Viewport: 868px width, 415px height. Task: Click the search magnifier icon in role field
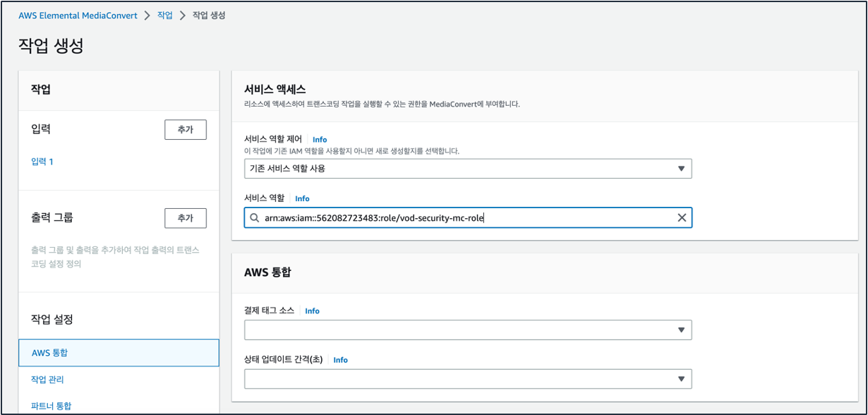click(255, 218)
